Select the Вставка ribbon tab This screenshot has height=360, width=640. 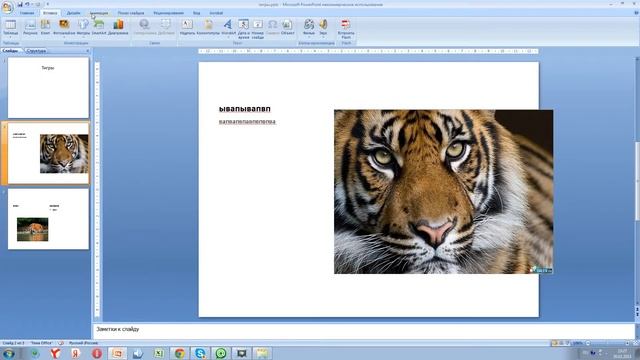[x=50, y=13]
